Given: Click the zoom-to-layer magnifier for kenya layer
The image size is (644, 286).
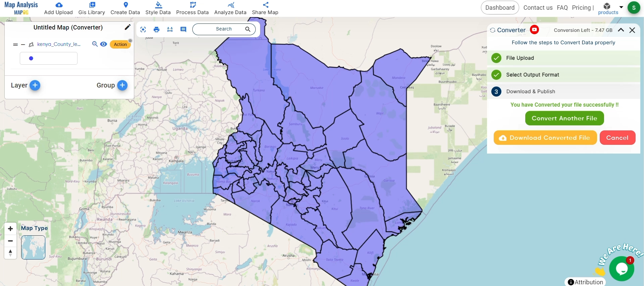Looking at the screenshot, I should click(x=95, y=44).
